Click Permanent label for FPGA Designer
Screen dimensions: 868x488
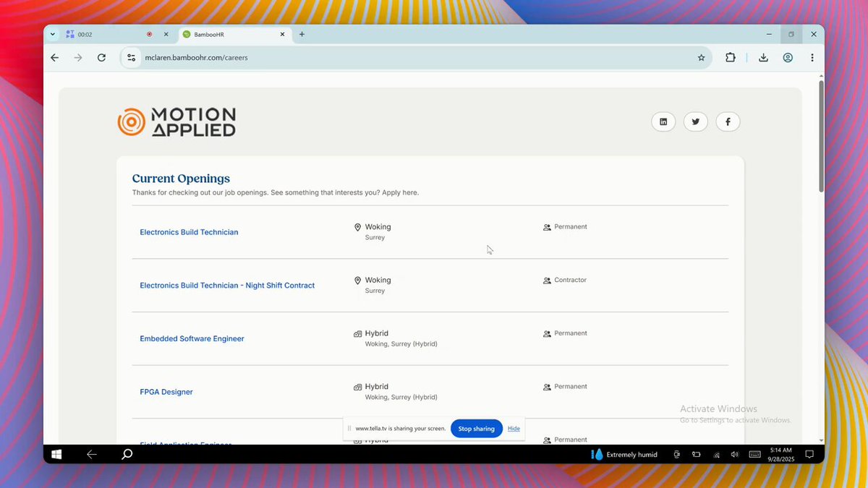tap(570, 387)
